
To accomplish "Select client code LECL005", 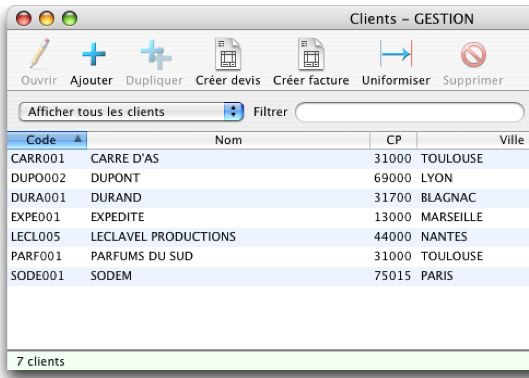I will pos(35,237).
